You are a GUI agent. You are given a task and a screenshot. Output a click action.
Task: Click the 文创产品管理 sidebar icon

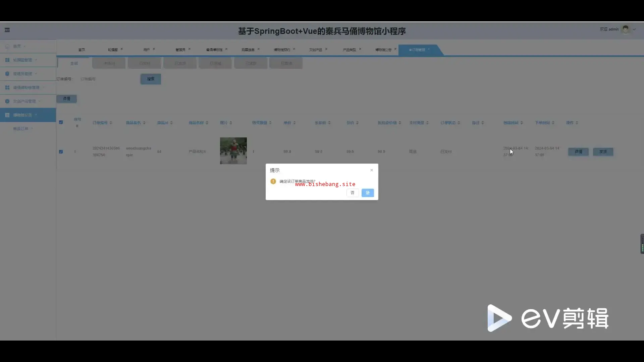7,101
